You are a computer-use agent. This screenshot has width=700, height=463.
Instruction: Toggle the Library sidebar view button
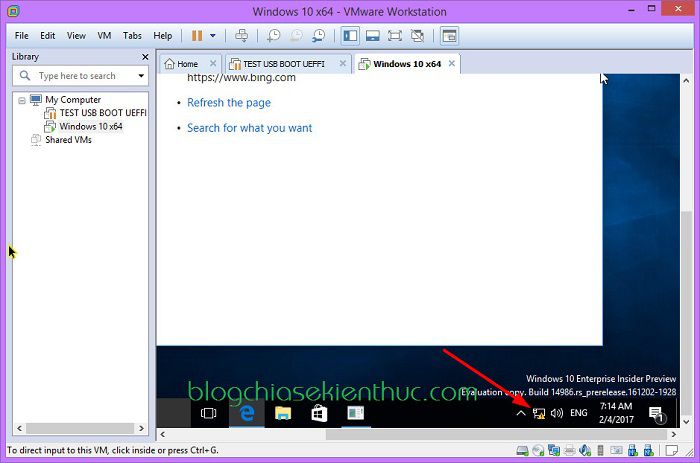point(350,36)
